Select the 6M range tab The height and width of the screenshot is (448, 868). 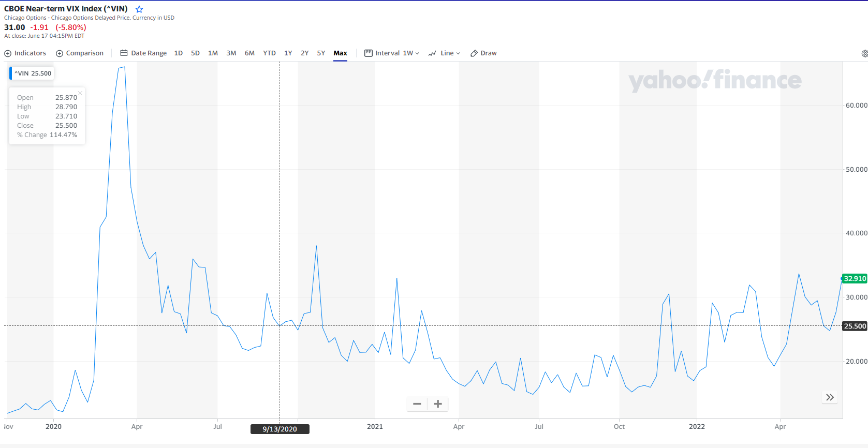pyautogui.click(x=249, y=53)
